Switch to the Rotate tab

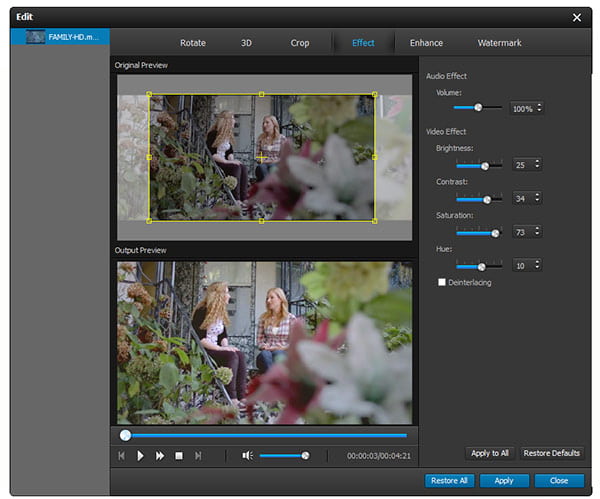pos(193,43)
